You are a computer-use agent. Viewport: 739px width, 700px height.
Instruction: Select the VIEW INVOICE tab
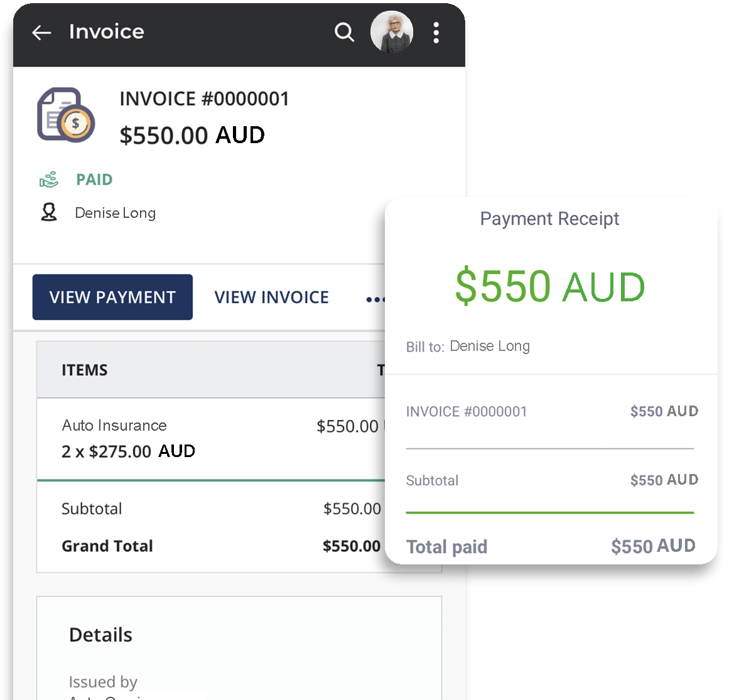click(x=271, y=298)
